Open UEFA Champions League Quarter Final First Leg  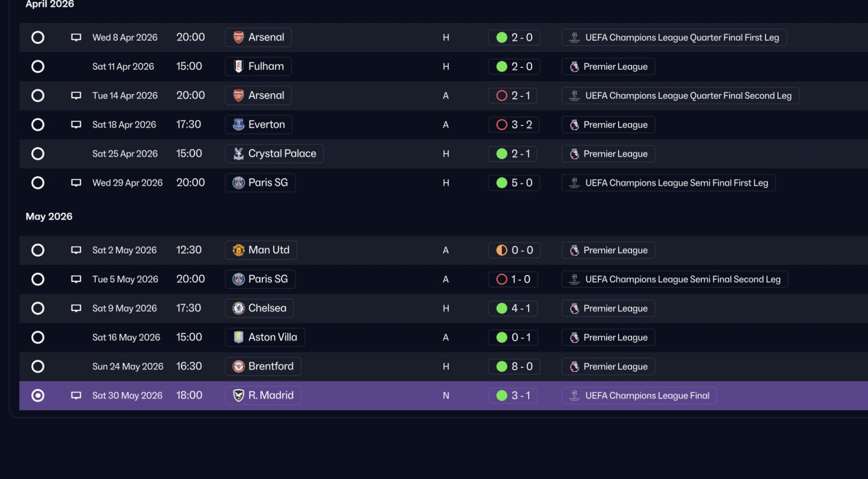pos(674,37)
